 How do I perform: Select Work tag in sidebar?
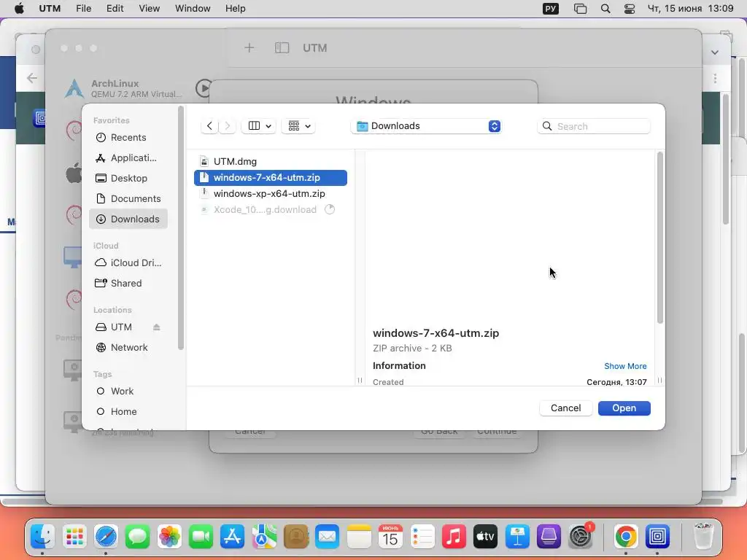click(x=128, y=391)
